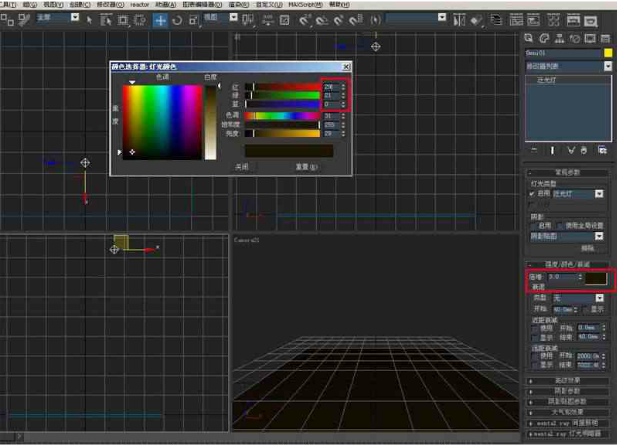The image size is (617, 445).
Task: Click the Pin Stack icon below modifier stack
Action: click(534, 150)
